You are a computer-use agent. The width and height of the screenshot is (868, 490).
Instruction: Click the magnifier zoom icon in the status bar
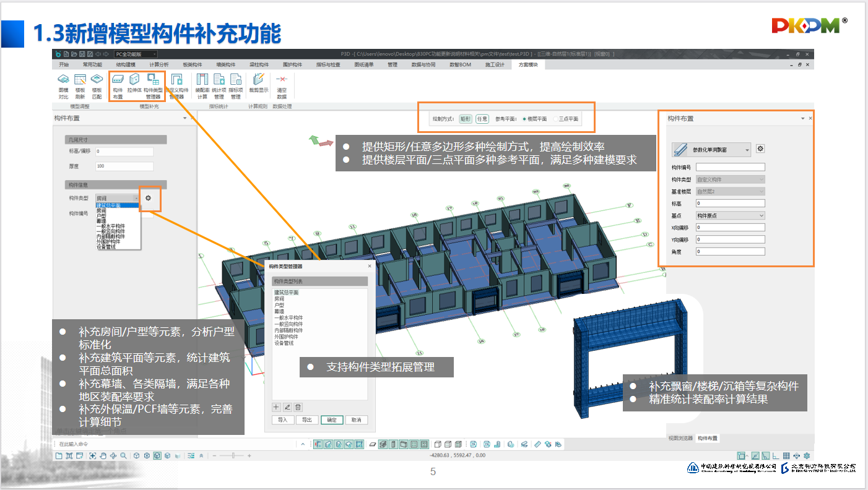point(124,456)
